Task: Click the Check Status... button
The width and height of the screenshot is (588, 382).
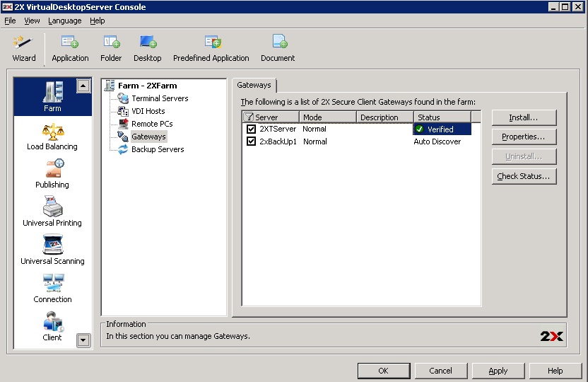Action: point(524,176)
